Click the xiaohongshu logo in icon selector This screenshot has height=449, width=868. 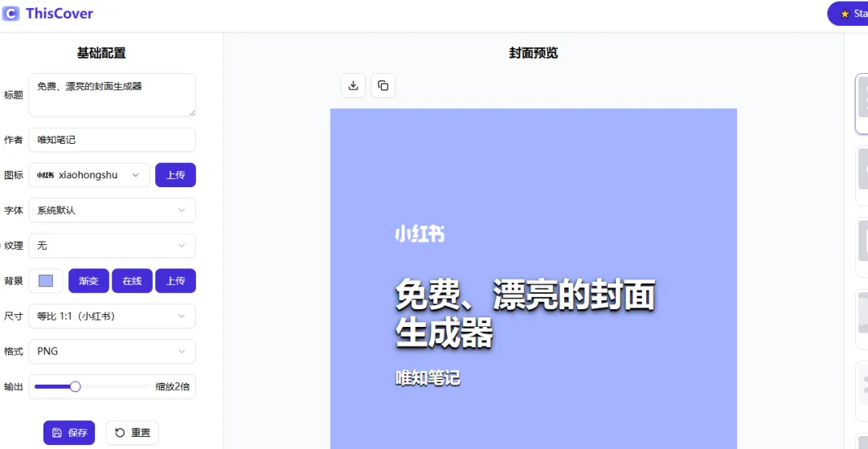pyautogui.click(x=45, y=175)
